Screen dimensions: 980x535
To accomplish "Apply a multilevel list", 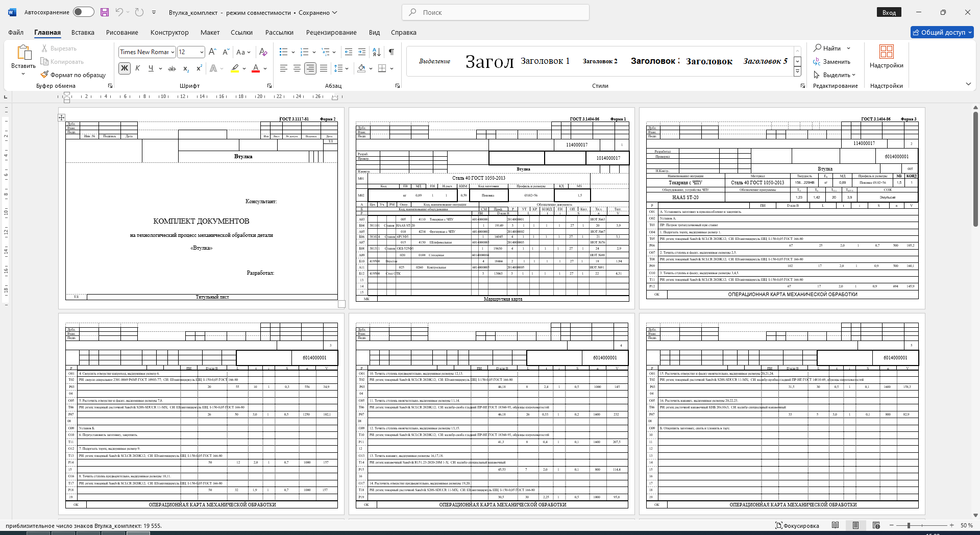I will click(325, 52).
